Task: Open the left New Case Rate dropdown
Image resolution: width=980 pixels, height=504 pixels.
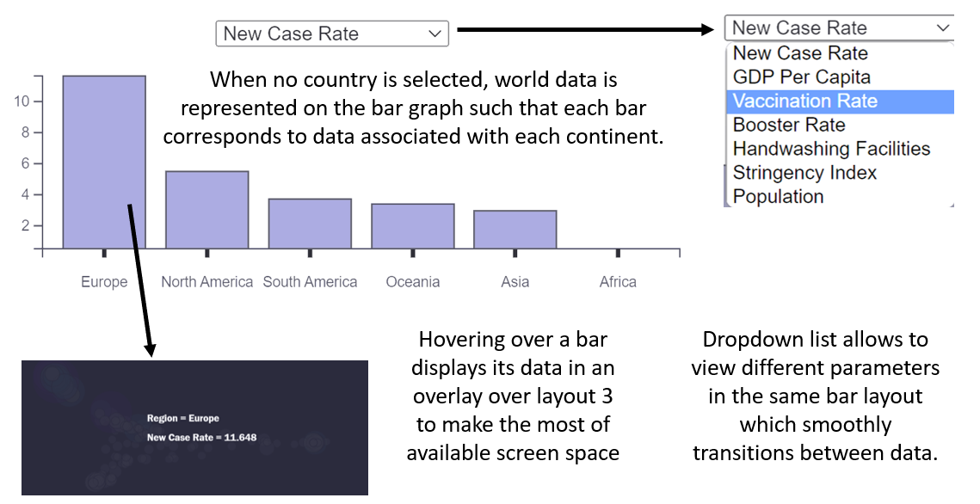Action: click(x=332, y=34)
